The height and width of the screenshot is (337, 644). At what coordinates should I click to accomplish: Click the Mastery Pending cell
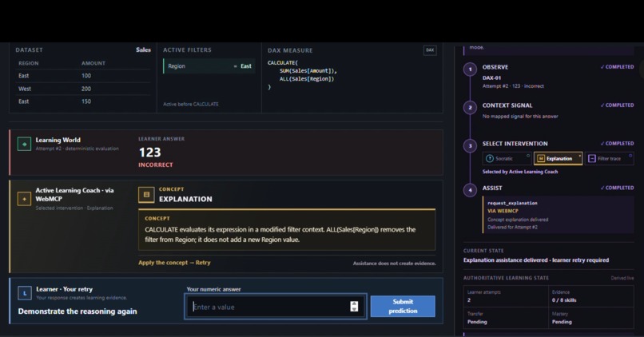(591, 318)
